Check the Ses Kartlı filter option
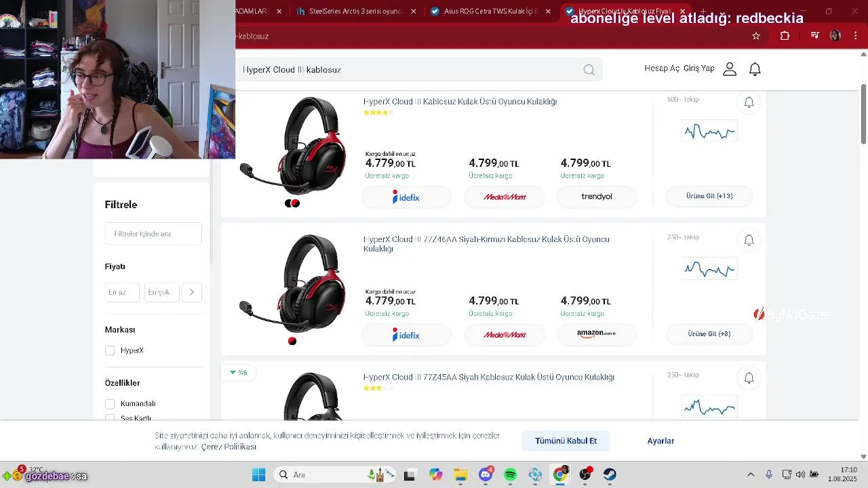 point(110,418)
